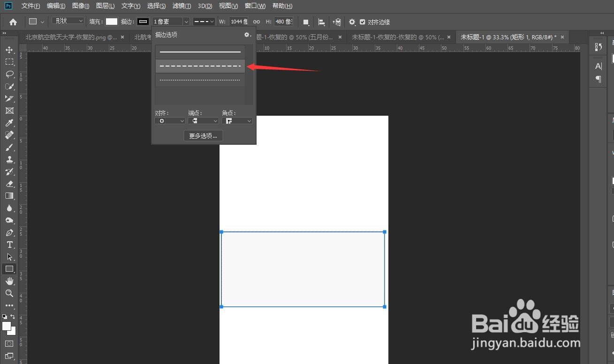Select the Frame tool
Viewport: 614px width, 364px height.
[9, 111]
